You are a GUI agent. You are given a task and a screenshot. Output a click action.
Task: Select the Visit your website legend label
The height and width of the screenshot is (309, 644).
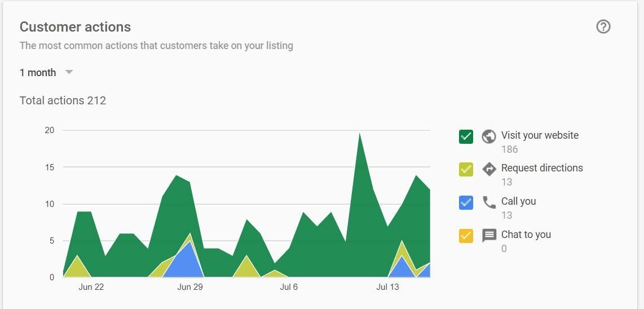[540, 135]
